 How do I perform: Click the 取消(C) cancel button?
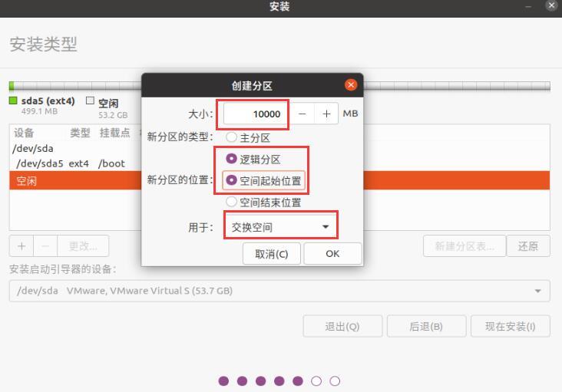click(271, 254)
